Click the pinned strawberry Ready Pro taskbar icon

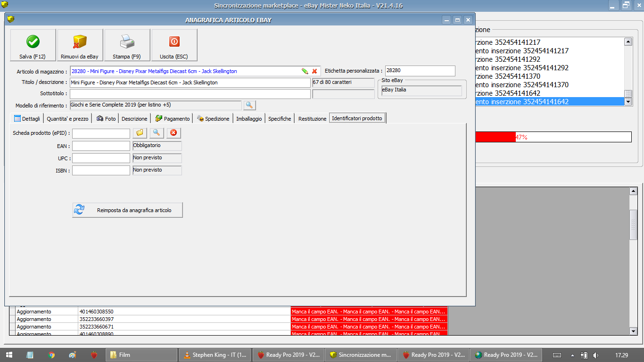[x=94, y=355]
